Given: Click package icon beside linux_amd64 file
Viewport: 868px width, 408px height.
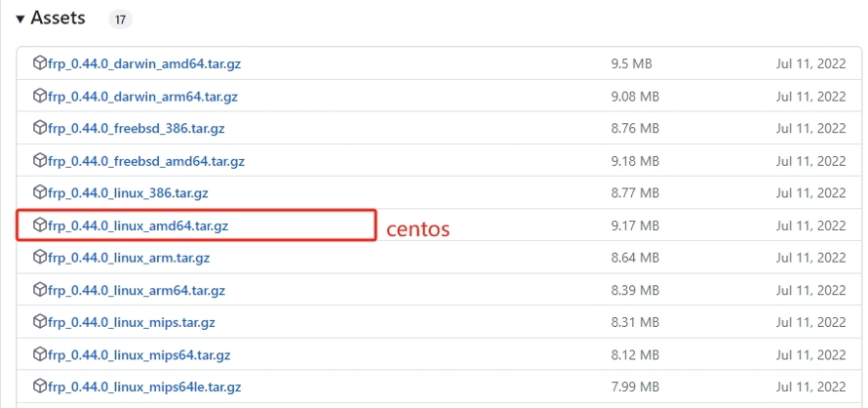Looking at the screenshot, I should pyautogui.click(x=40, y=225).
